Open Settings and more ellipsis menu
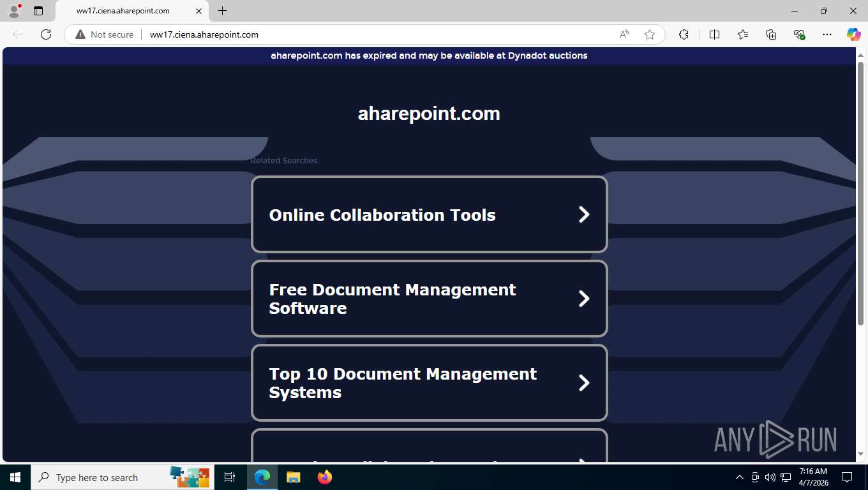This screenshot has height=490, width=868. 827,34
